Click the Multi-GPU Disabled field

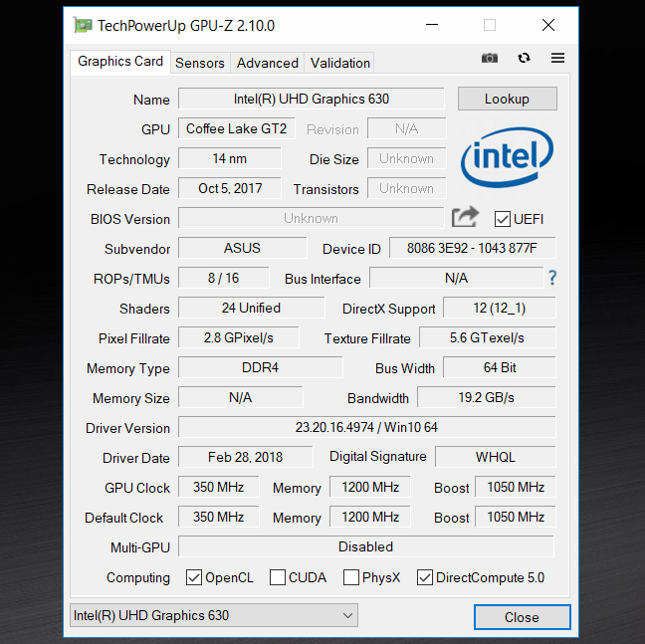coord(366,546)
